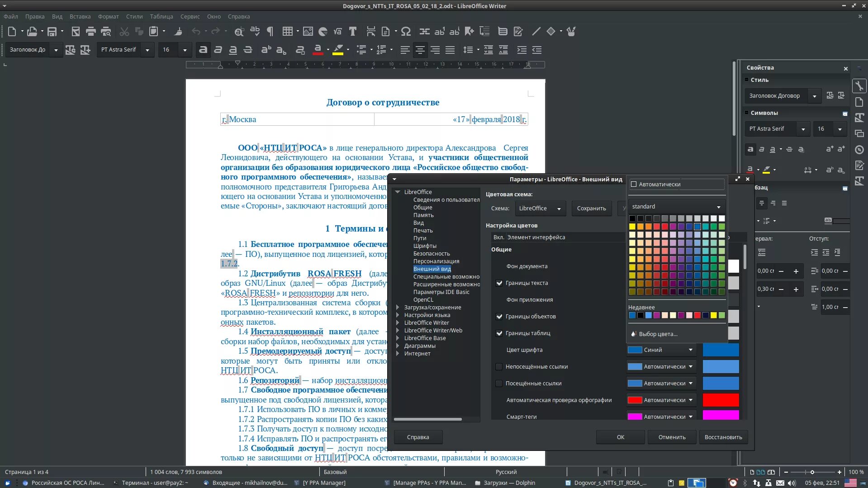Click the Increase Indent toolbar icon
The width and height of the screenshot is (868, 488).
tap(522, 50)
